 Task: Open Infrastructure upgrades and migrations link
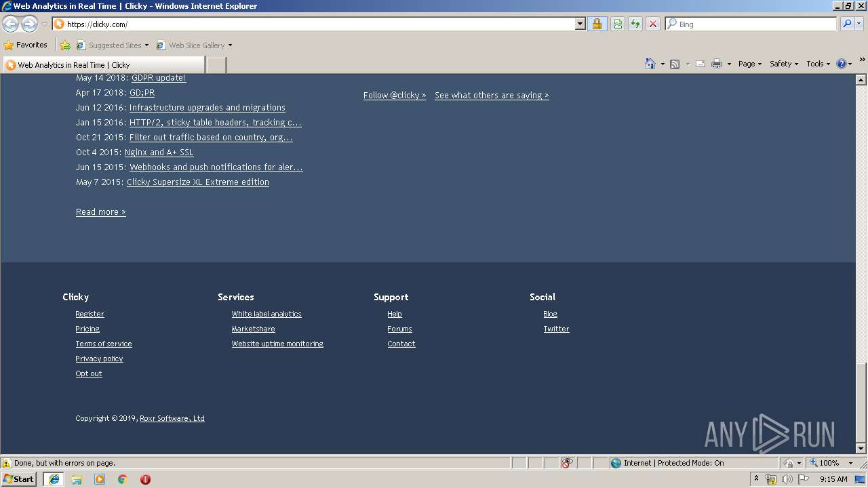point(208,108)
